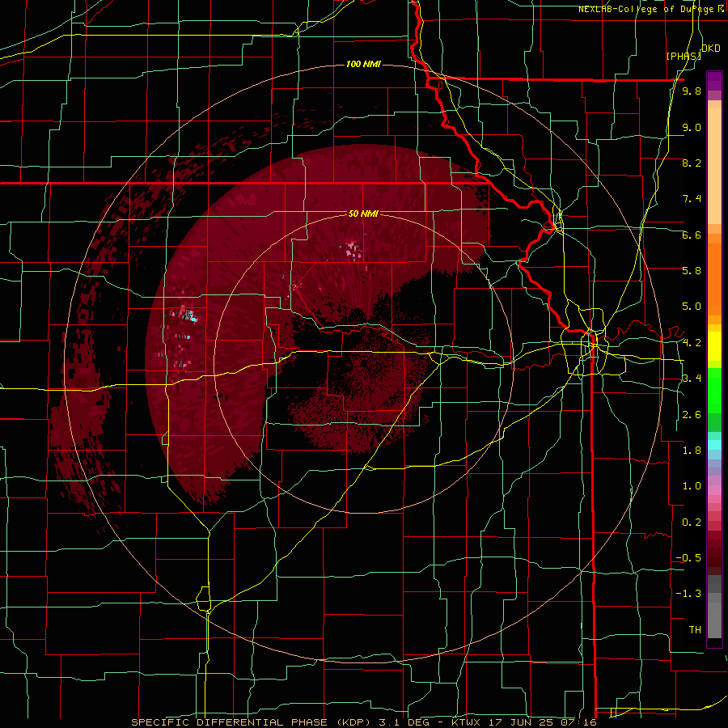Click the 1.0 scale value
Viewport: 728px width, 728px height.
pos(692,486)
